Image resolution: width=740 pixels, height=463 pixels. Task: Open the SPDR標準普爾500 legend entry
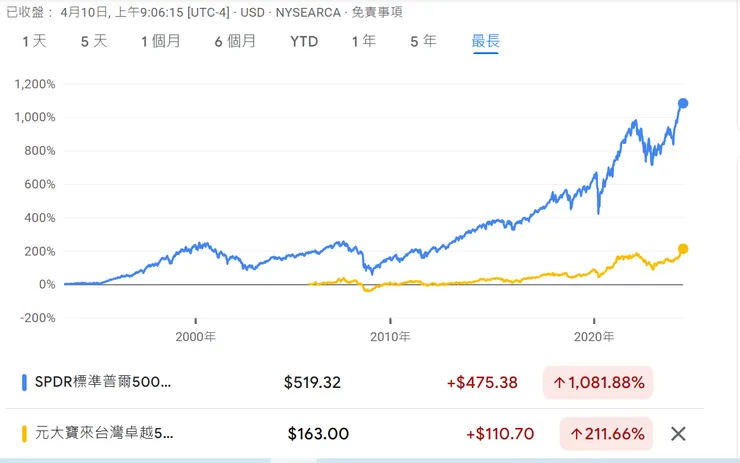103,382
